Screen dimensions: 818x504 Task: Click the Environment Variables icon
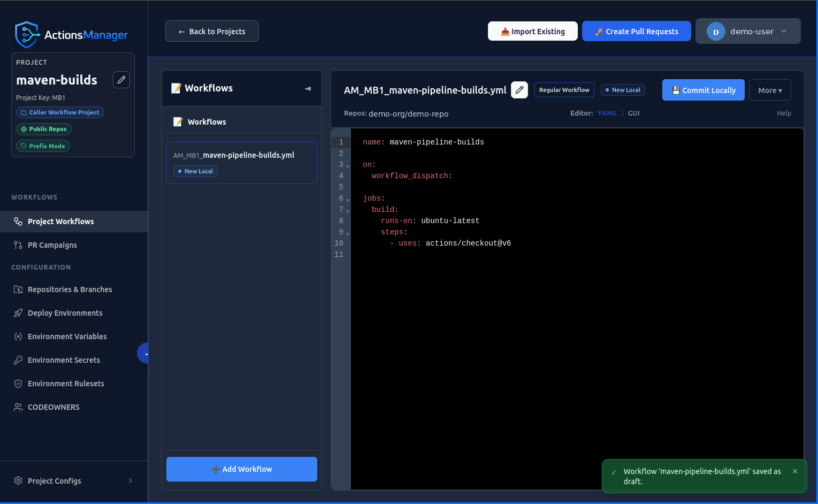click(18, 337)
